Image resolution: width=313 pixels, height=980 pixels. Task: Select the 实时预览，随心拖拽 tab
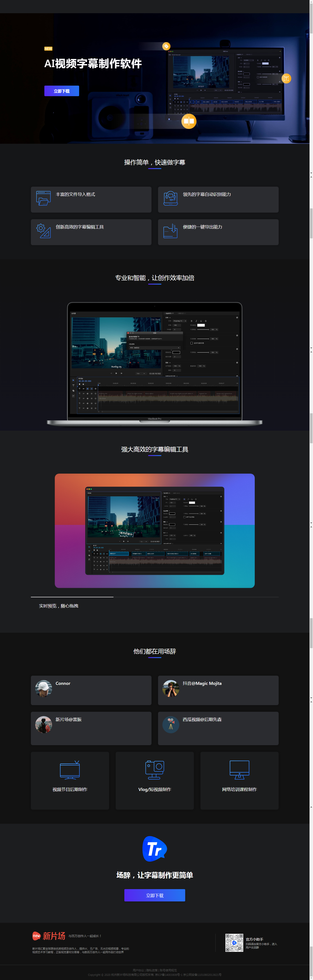click(58, 606)
